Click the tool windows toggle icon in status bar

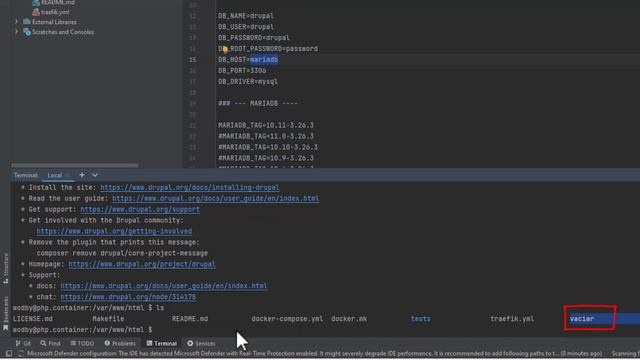coord(9,353)
